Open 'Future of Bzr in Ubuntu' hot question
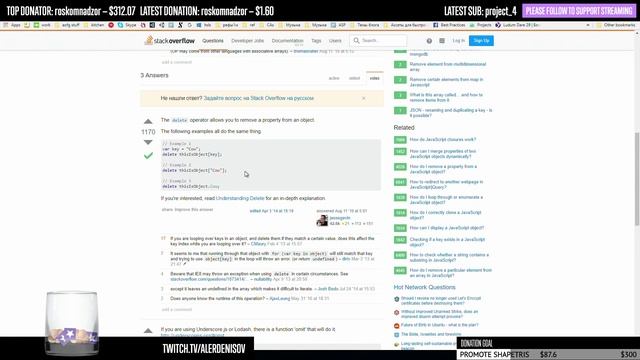Screen dimensions: 640x360 coord(440,325)
